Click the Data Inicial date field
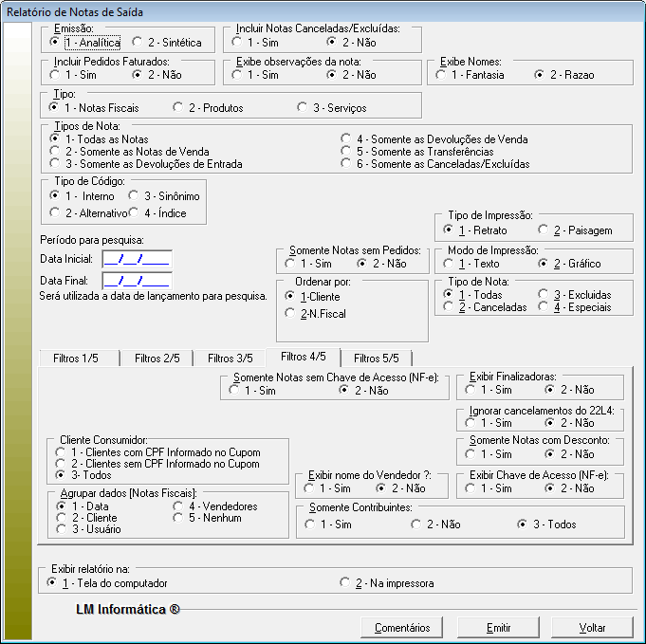 pos(137,257)
